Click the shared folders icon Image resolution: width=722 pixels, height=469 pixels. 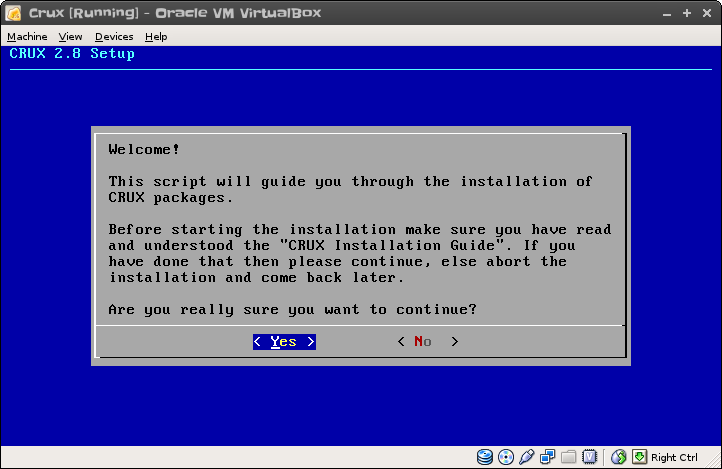pos(568,457)
